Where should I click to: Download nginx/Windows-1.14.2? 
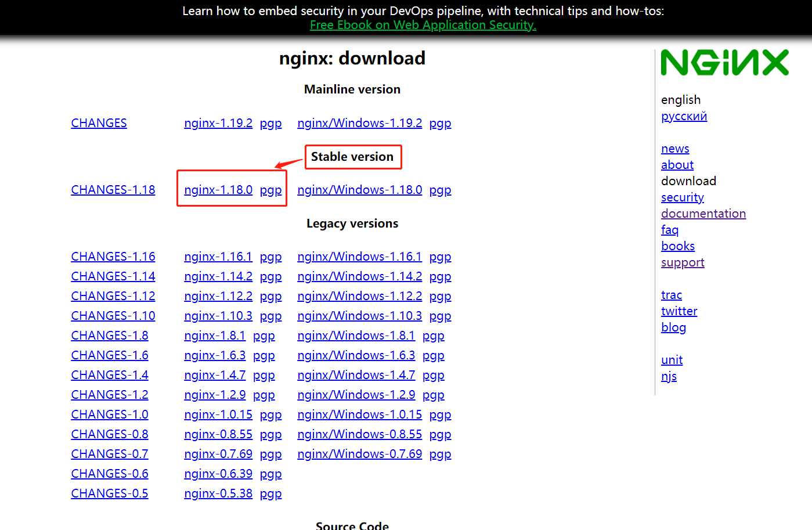pos(360,276)
